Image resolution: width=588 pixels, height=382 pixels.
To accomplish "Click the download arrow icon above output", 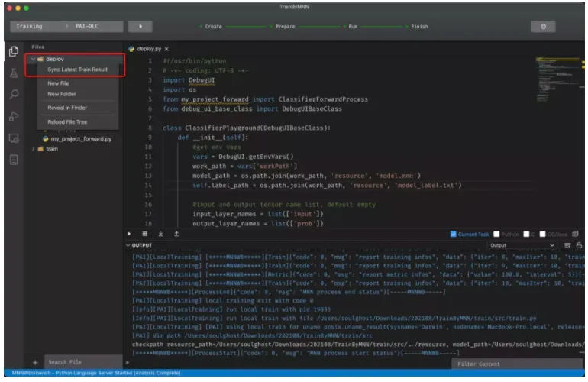I will [160, 234].
